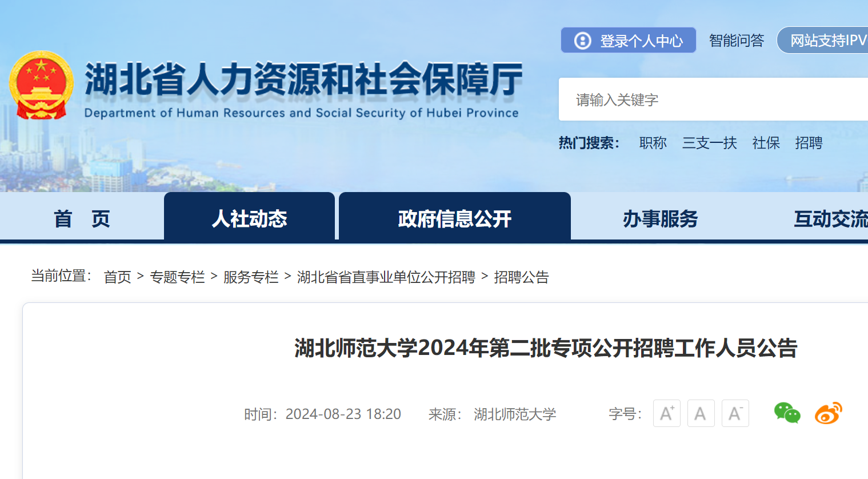This screenshot has height=479, width=868.
Task: Click the 当前位置 label
Action: coord(61,276)
